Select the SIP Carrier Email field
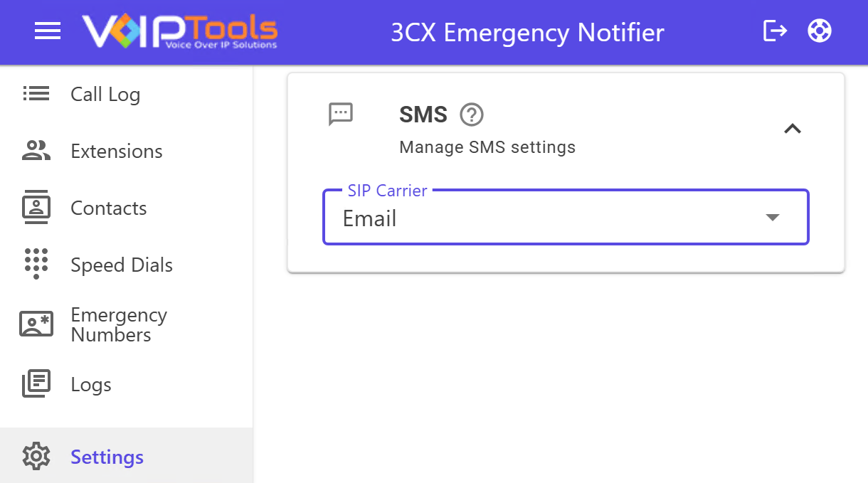Viewport: 868px width, 483px height. pyautogui.click(x=541, y=218)
